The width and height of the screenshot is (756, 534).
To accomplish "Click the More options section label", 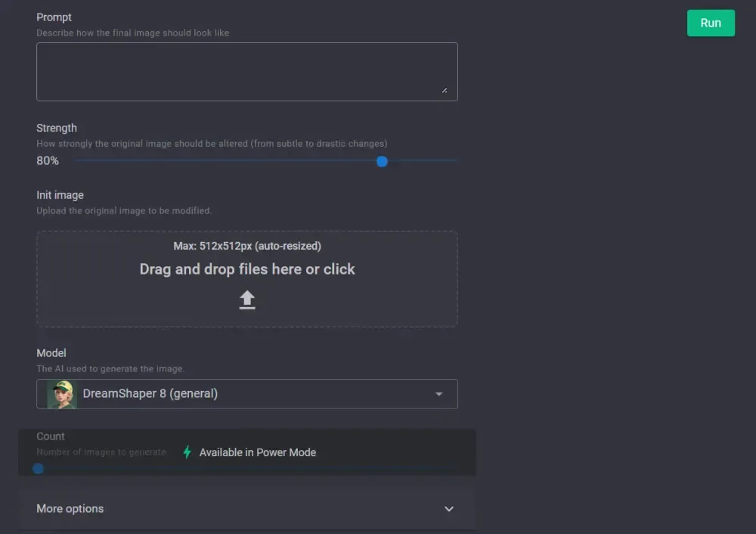I will coord(70,509).
